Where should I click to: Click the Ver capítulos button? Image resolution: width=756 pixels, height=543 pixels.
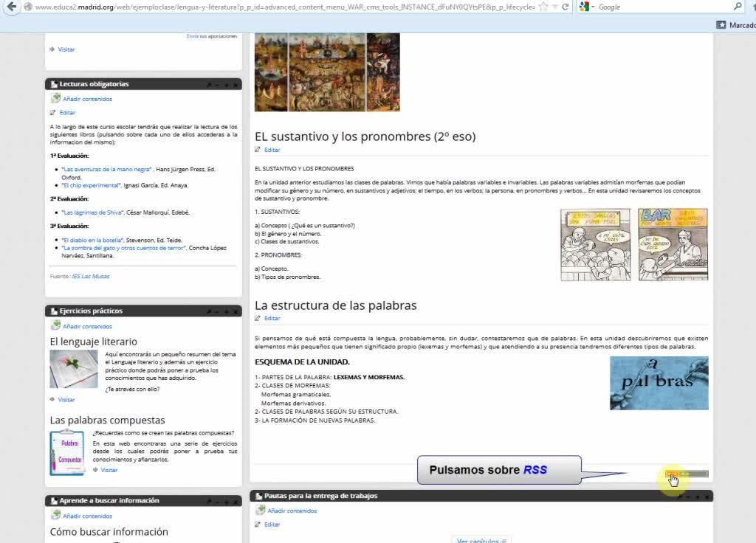click(481, 540)
